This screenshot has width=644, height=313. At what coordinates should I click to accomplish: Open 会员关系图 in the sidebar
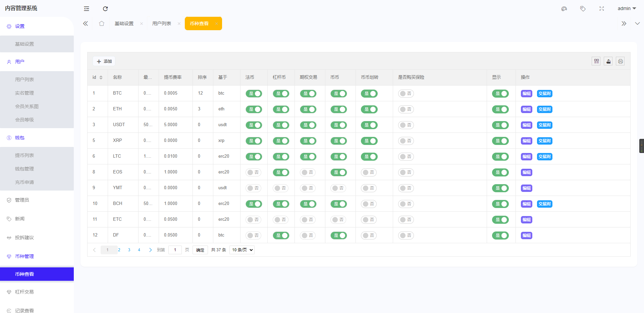[37, 106]
